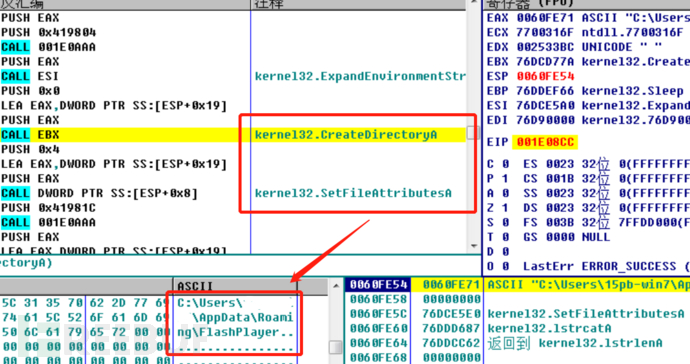Click the dump pane scrollbar up arrow
The image size is (690, 364).
pos(336,286)
